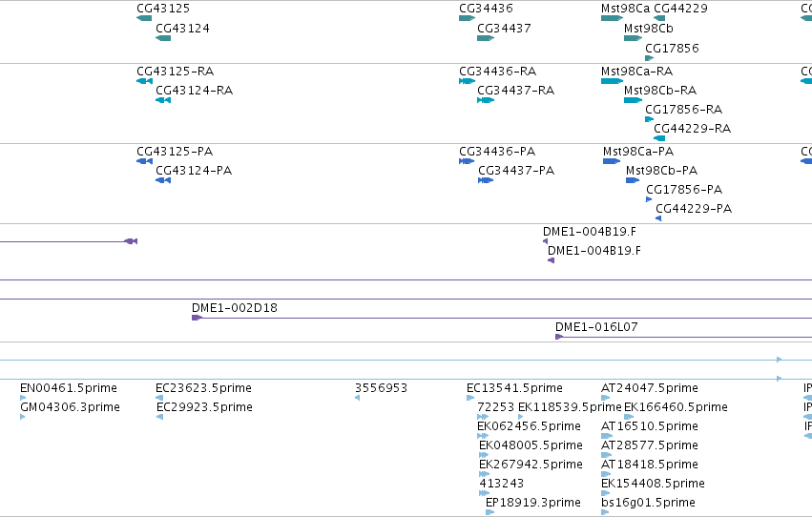Click the Mst98Ca-PA protein feature
Screen dimensions: 812x517
[x=612, y=161]
